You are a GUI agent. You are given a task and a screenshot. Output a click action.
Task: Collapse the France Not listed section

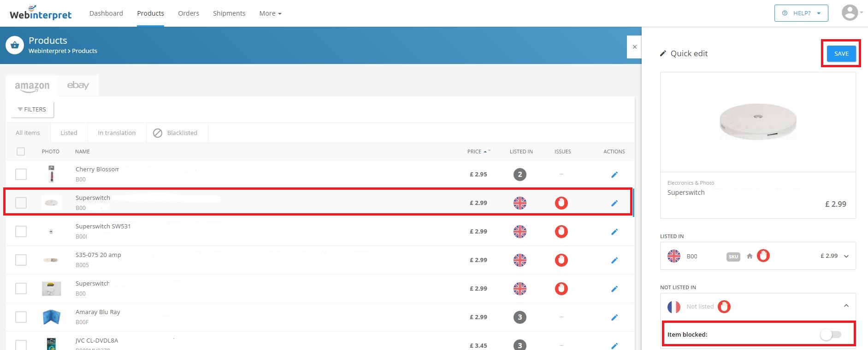846,306
